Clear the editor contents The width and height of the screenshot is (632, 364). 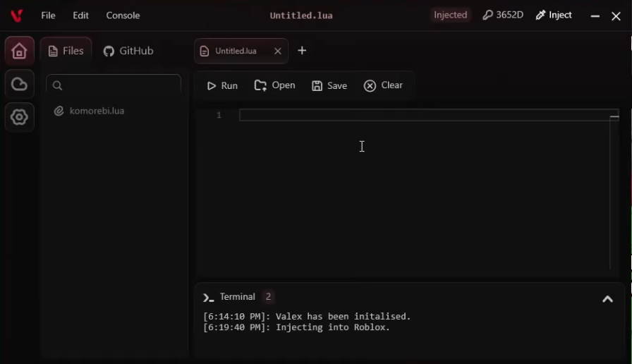click(x=384, y=85)
